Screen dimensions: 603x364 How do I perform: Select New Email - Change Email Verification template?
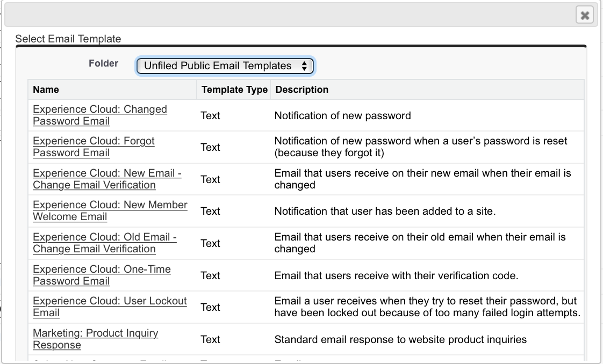click(x=107, y=179)
